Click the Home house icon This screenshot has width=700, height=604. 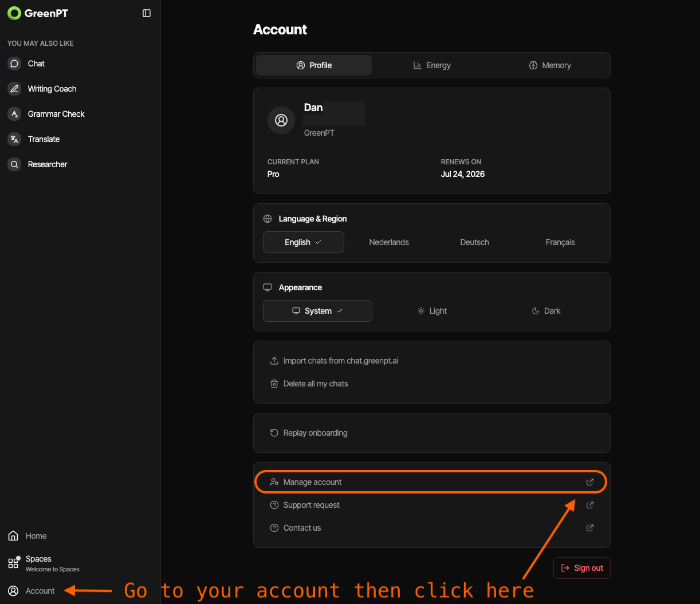coord(13,536)
